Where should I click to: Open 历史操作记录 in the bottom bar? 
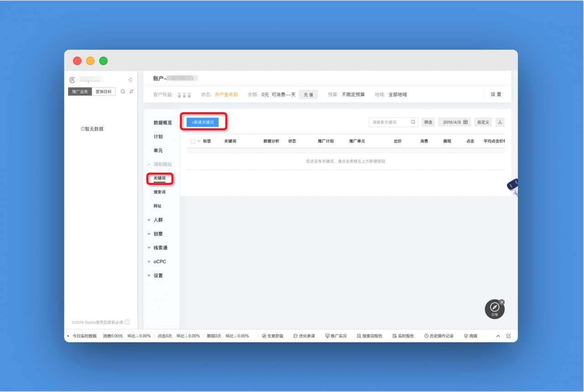(439, 336)
